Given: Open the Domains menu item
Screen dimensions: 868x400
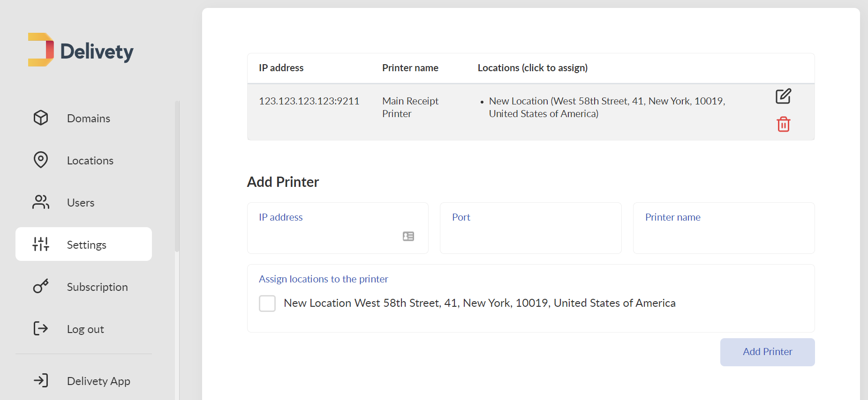Looking at the screenshot, I should coord(83,118).
